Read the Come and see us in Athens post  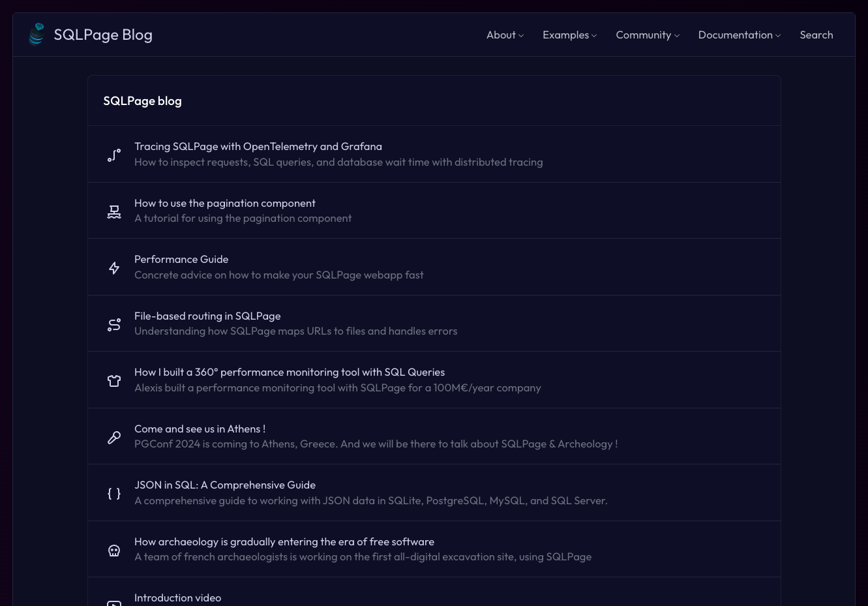point(200,429)
